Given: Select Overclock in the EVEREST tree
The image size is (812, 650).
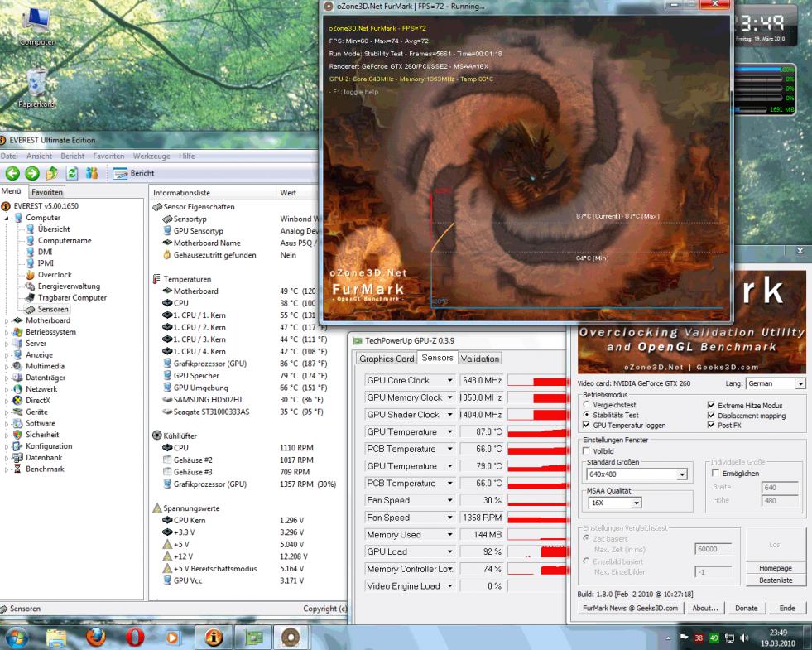Looking at the screenshot, I should coord(55,275).
